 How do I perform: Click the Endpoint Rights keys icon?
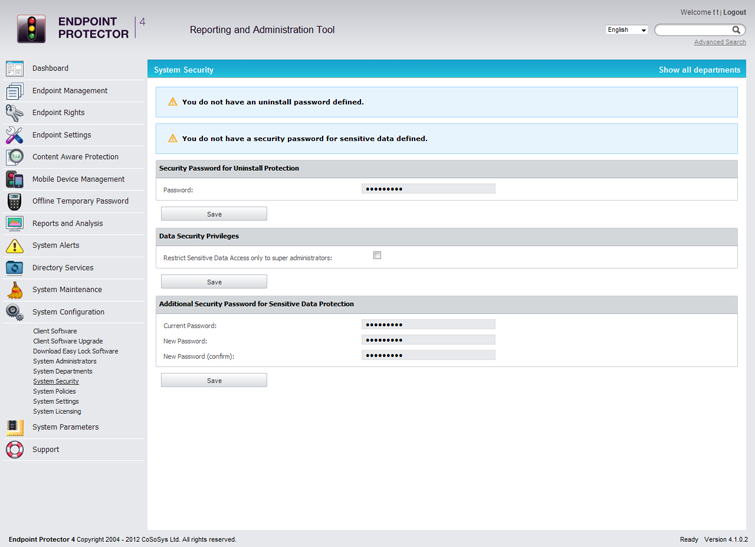(x=14, y=113)
